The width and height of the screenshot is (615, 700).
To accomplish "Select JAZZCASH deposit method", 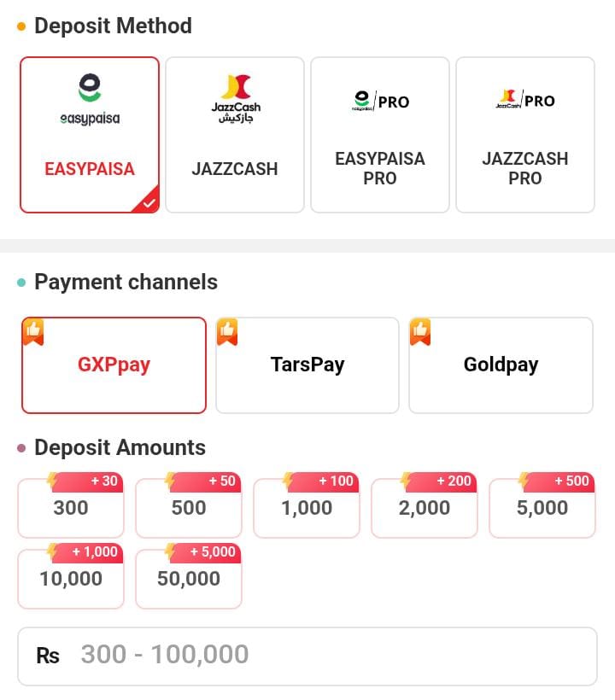I will [235, 135].
